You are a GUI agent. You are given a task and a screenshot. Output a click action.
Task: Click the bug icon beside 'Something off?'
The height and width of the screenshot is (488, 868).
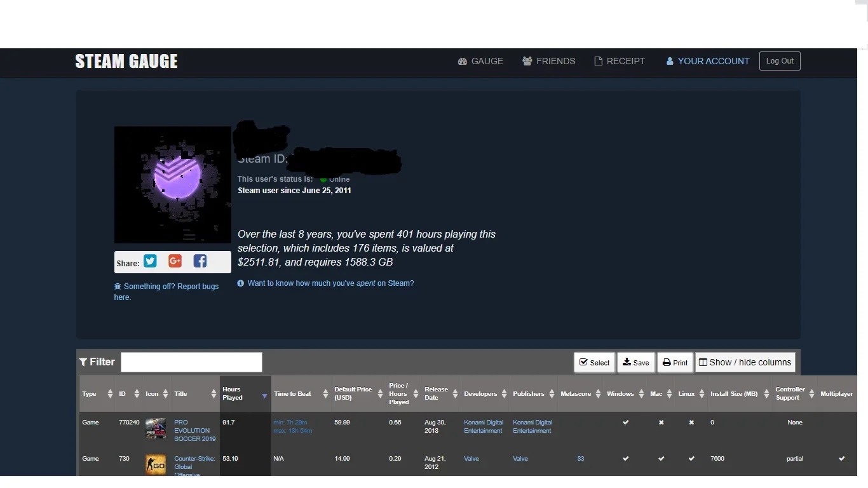pos(118,287)
